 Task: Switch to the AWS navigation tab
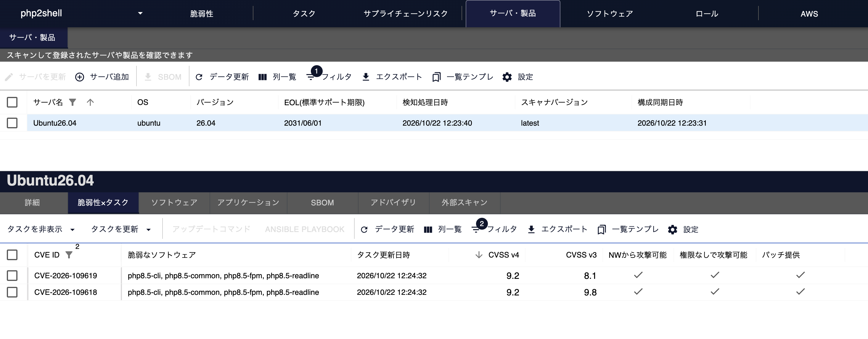pos(809,14)
